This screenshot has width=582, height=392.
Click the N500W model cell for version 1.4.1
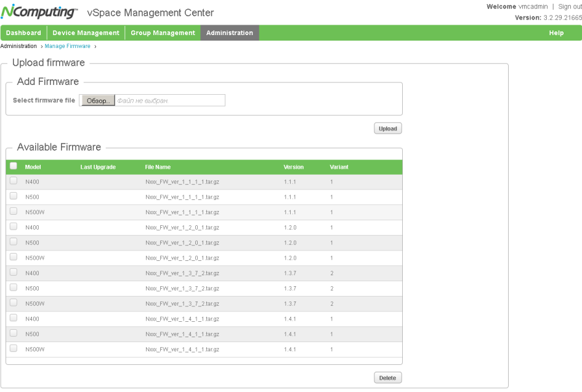click(35, 349)
